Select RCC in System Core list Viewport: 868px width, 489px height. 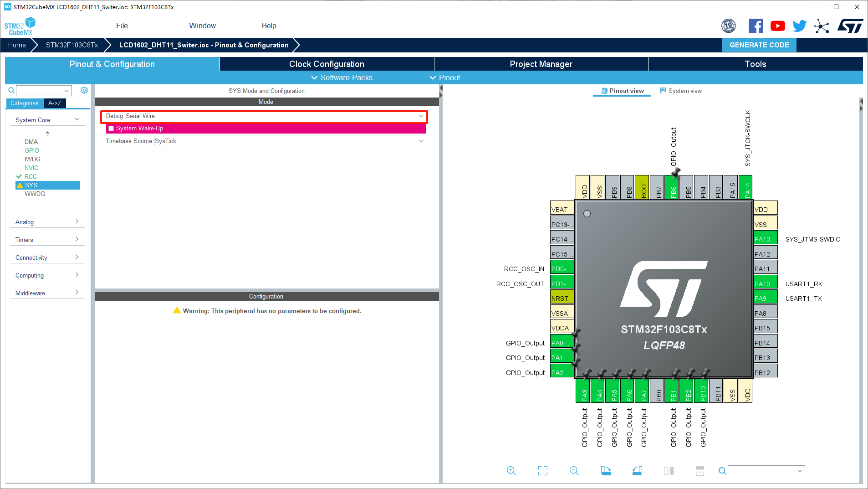[x=31, y=176]
